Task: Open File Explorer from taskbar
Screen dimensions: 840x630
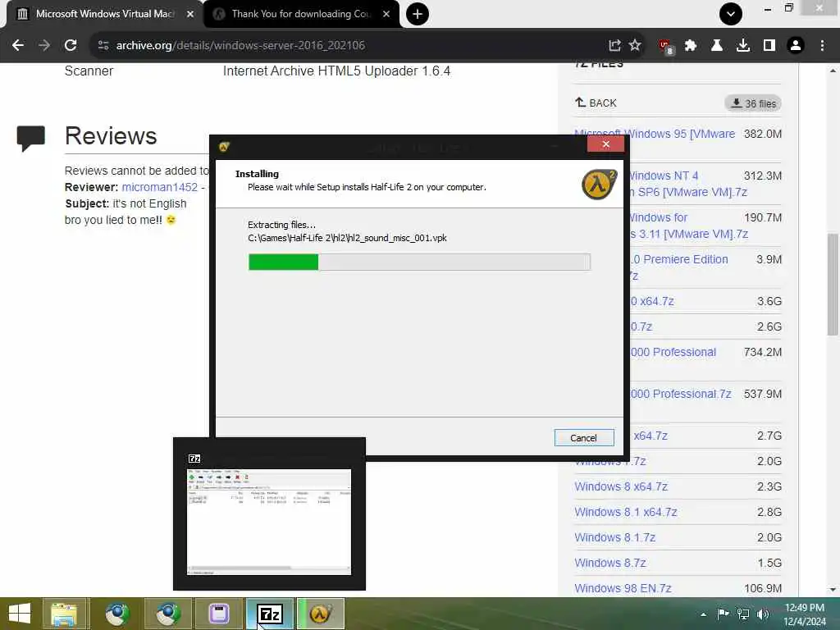Action: pos(64,614)
